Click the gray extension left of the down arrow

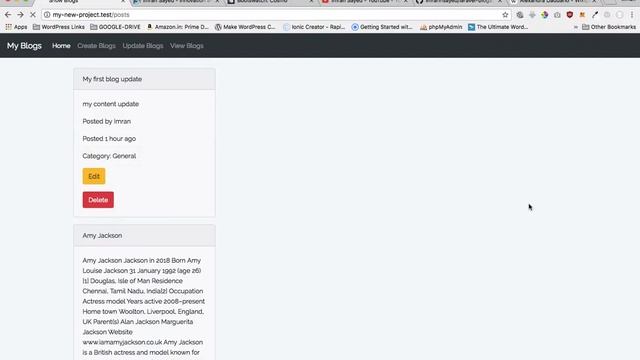tap(520, 15)
